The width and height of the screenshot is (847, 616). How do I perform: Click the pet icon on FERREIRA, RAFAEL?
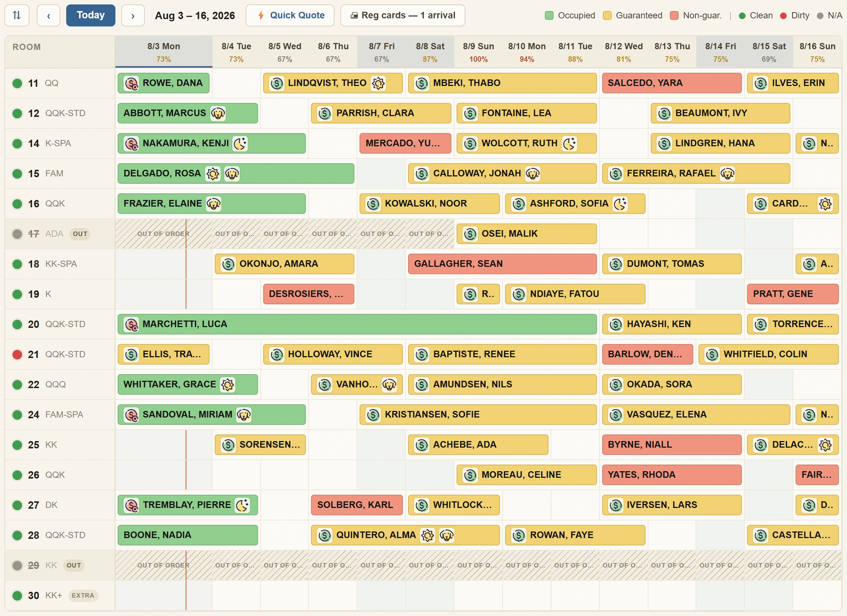click(728, 173)
